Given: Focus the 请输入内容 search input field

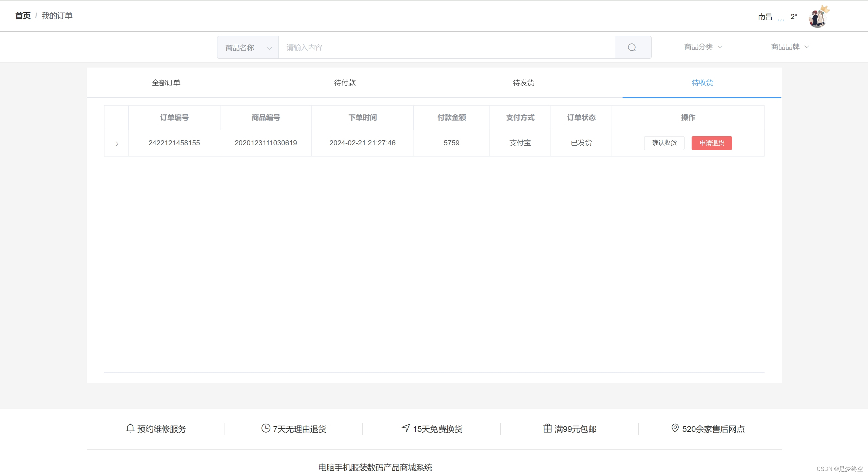Looking at the screenshot, I should tap(447, 48).
